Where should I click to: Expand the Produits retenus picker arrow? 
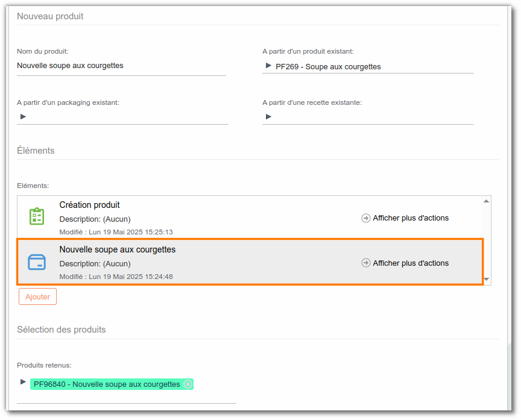pyautogui.click(x=23, y=382)
